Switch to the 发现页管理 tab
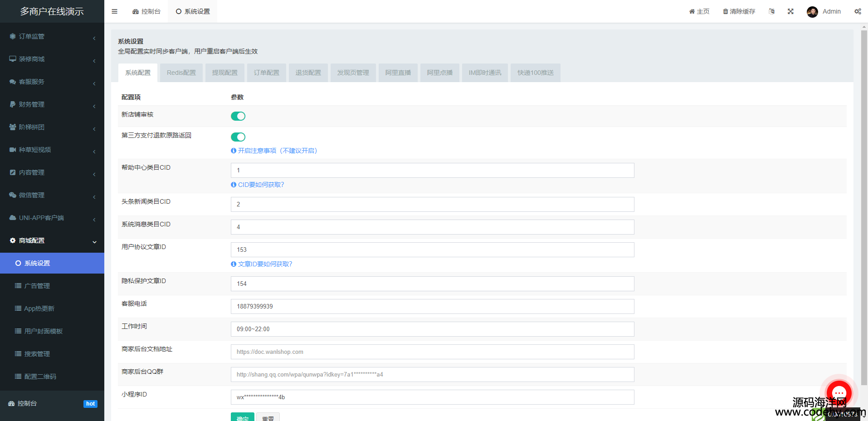The width and height of the screenshot is (868, 421). pos(353,73)
